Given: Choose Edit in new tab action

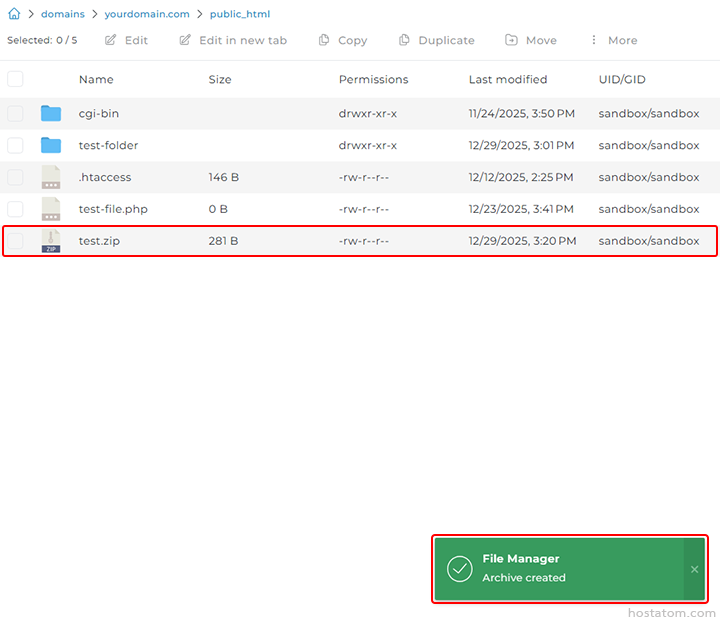Looking at the screenshot, I should click(233, 40).
